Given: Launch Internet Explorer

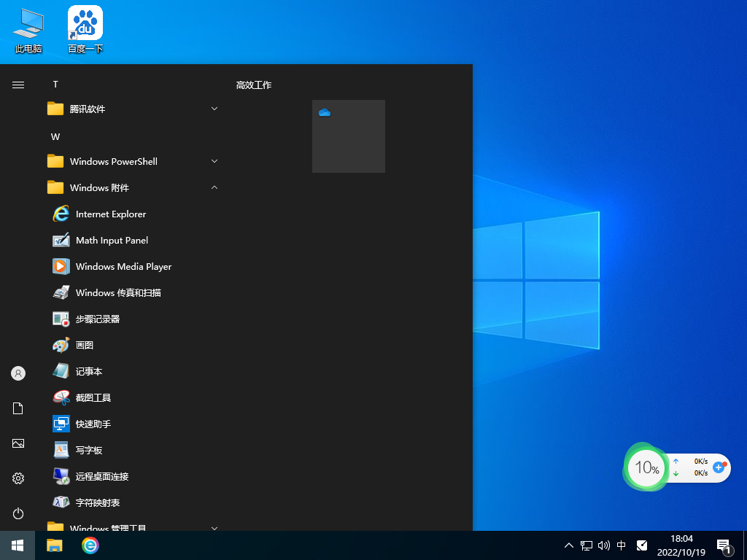Looking at the screenshot, I should [111, 214].
